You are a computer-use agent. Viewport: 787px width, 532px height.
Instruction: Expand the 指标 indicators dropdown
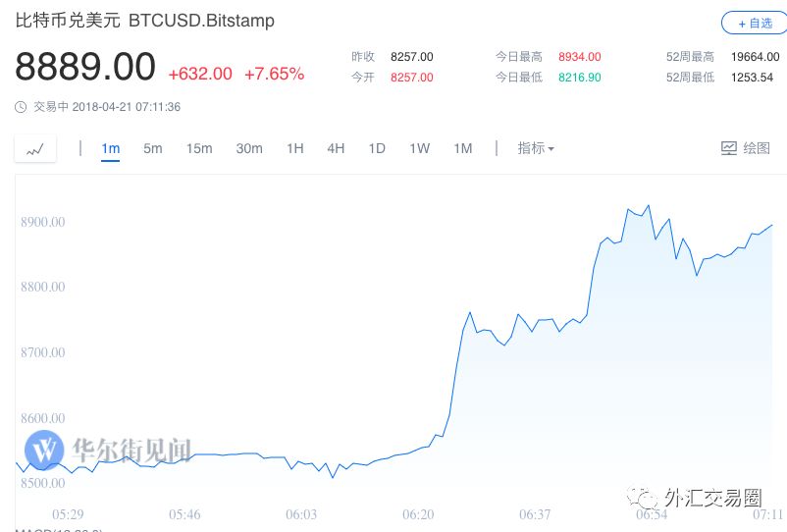tap(536, 148)
